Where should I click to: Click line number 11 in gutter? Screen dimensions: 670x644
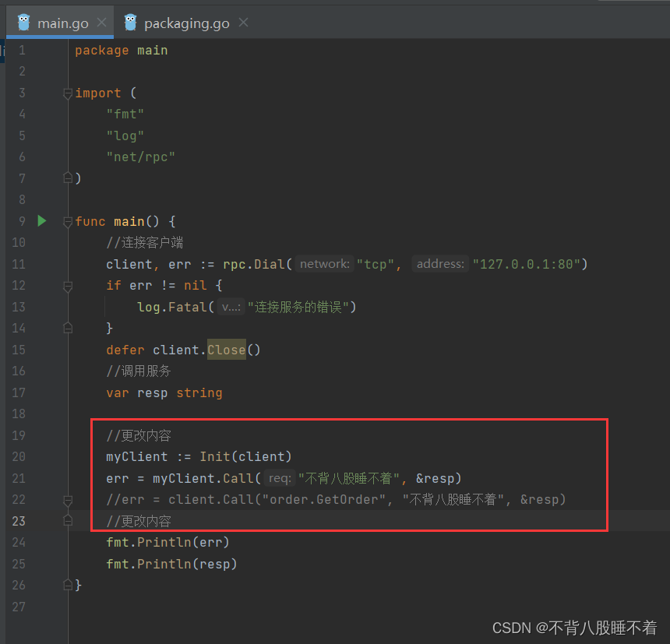(x=19, y=264)
